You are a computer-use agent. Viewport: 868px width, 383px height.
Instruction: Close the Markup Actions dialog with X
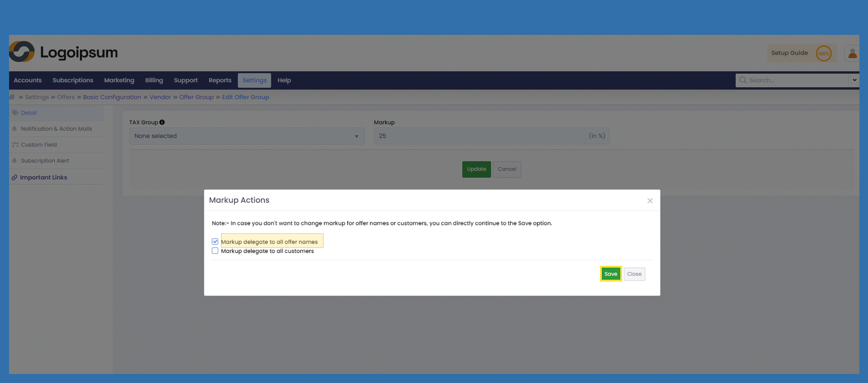(650, 201)
